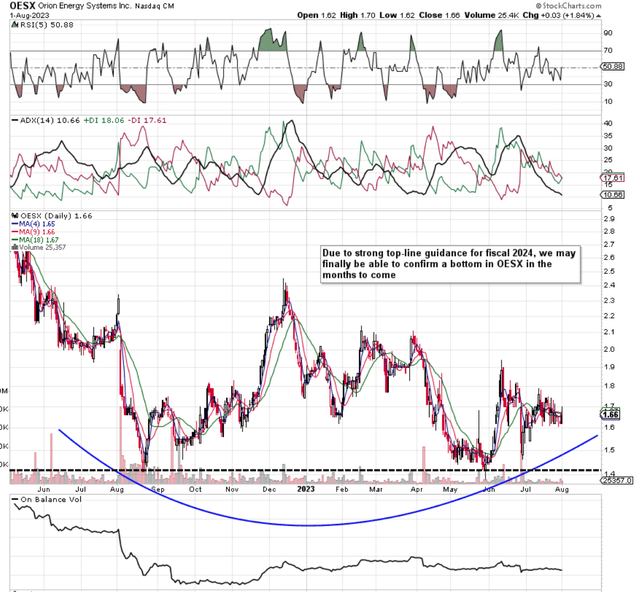Screen dimensions: 640x592
Task: Click the Mar month label on the time axis
Action: 376,489
